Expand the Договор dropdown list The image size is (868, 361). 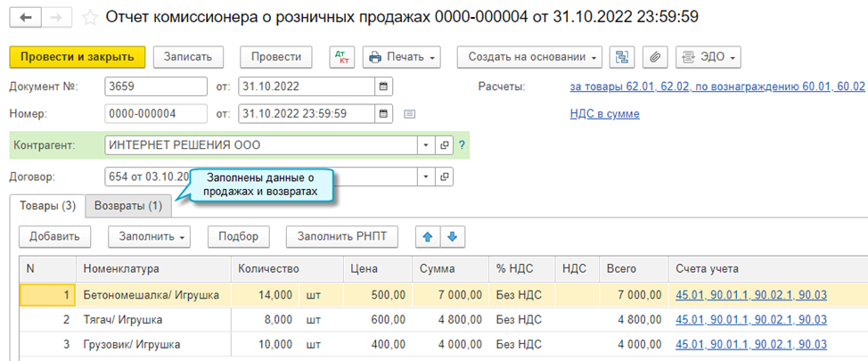pos(427,176)
